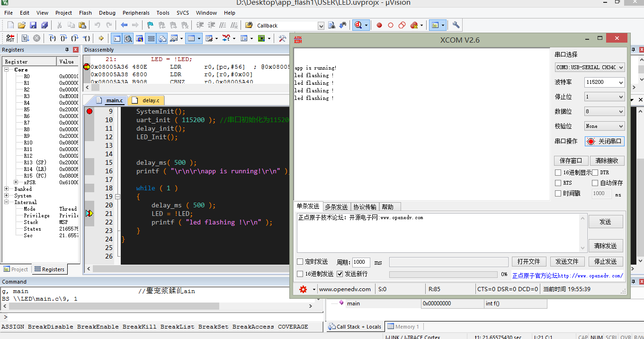The width and height of the screenshot is (644, 339).
Task: Switch to the Project panel tab
Action: click(16, 269)
